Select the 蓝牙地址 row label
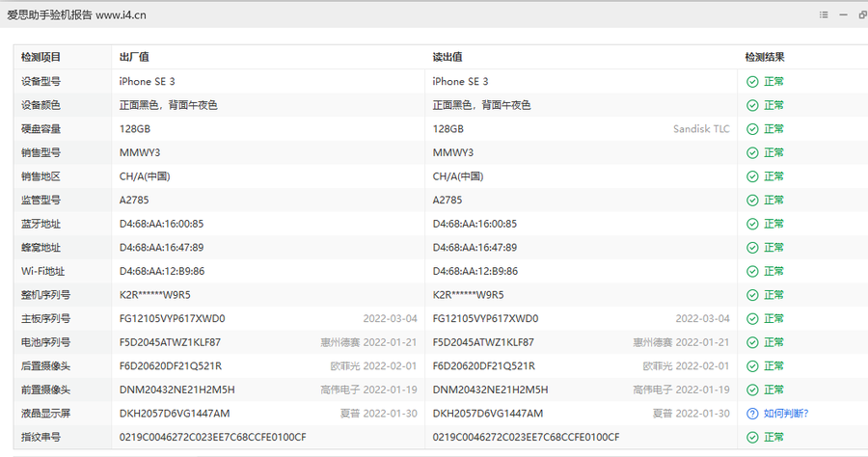 point(41,224)
